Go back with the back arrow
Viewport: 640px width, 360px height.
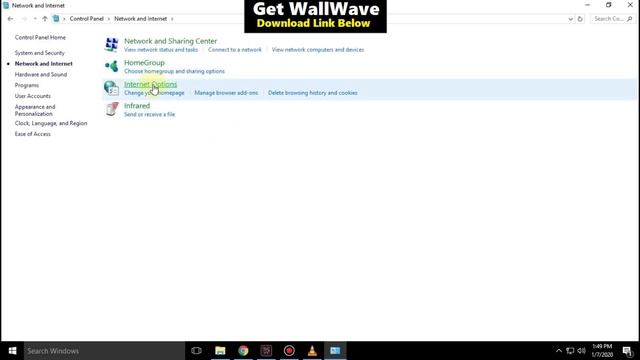click(x=11, y=19)
